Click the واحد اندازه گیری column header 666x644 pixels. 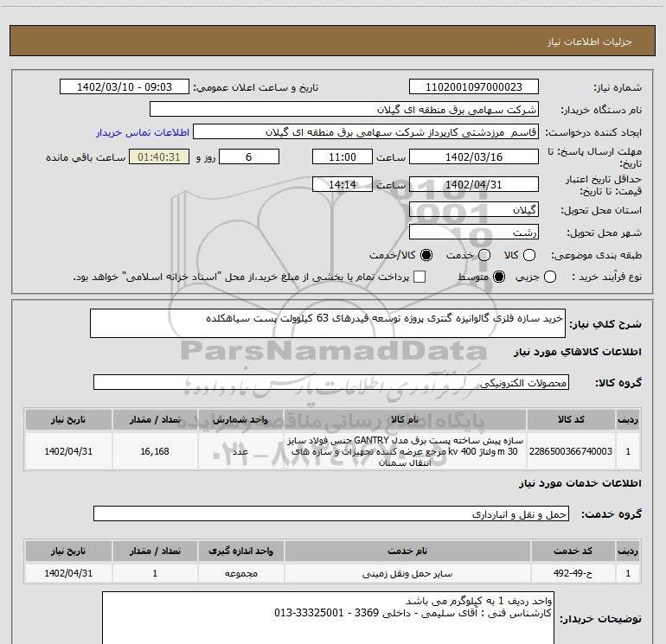240,551
